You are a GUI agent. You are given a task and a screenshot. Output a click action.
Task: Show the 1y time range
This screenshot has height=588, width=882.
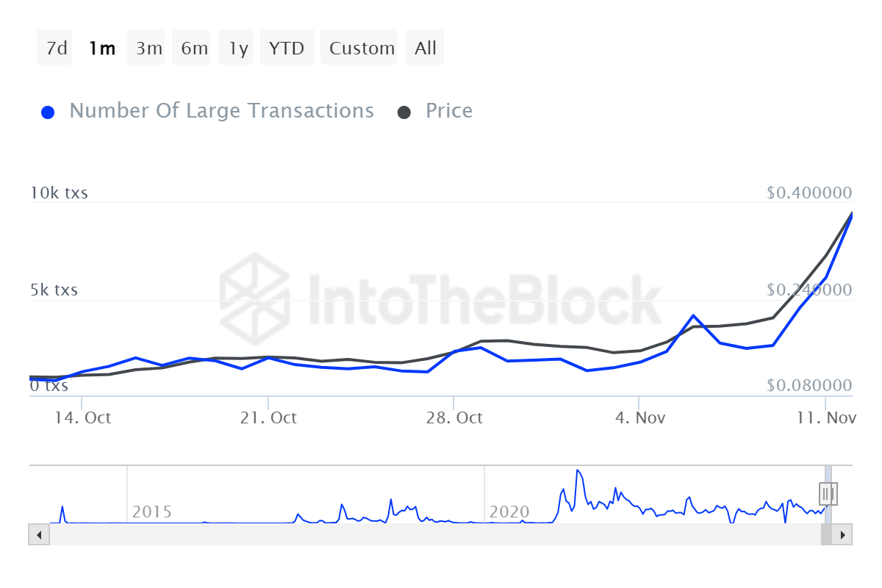tap(238, 49)
